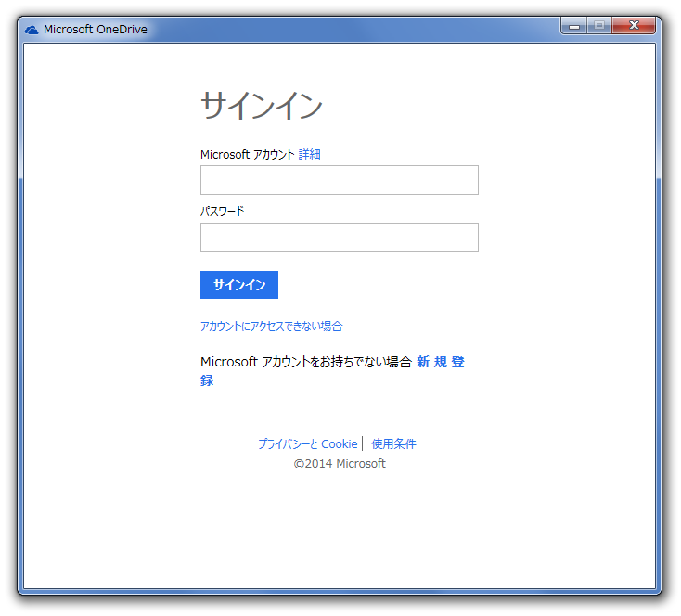Click the ©2014 Microsoft text

[340, 464]
